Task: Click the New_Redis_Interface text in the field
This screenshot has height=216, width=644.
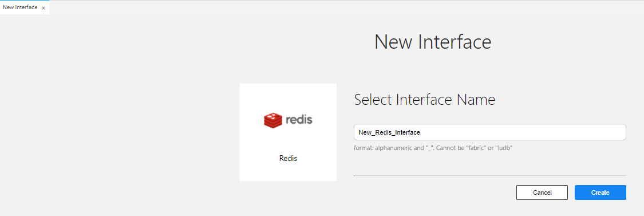Action: pos(389,132)
